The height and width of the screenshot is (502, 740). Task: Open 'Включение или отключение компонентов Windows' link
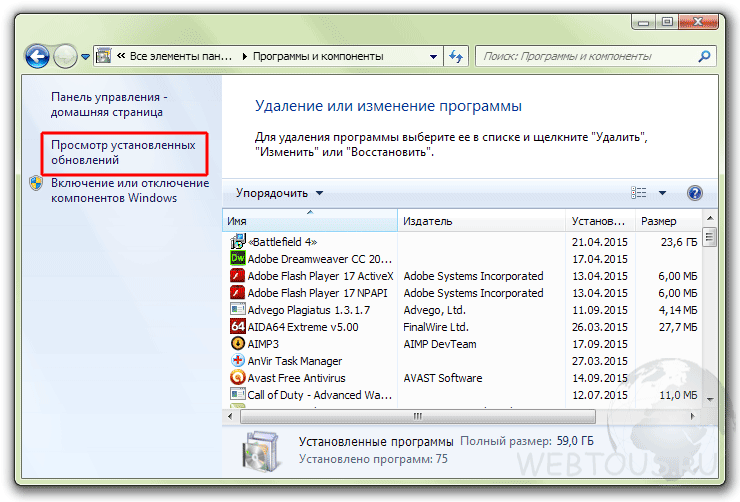(130, 190)
